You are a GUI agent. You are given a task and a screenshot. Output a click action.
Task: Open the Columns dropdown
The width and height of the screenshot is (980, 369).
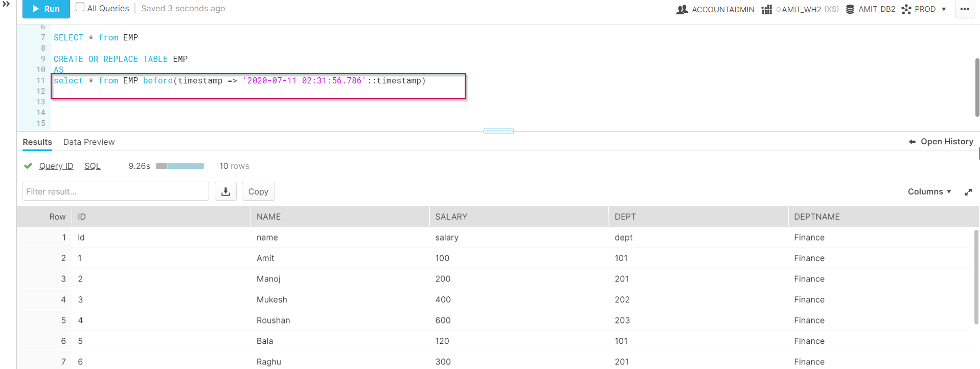[929, 191]
